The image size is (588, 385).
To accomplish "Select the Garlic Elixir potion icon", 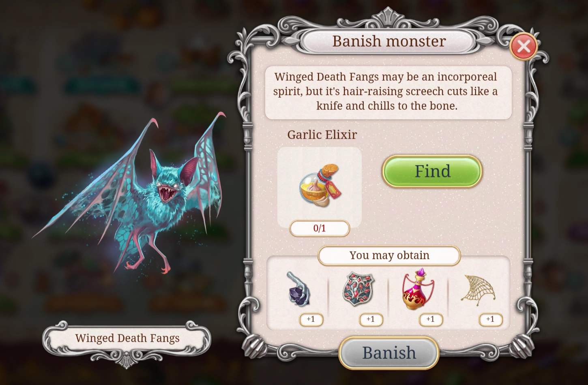I will [320, 186].
